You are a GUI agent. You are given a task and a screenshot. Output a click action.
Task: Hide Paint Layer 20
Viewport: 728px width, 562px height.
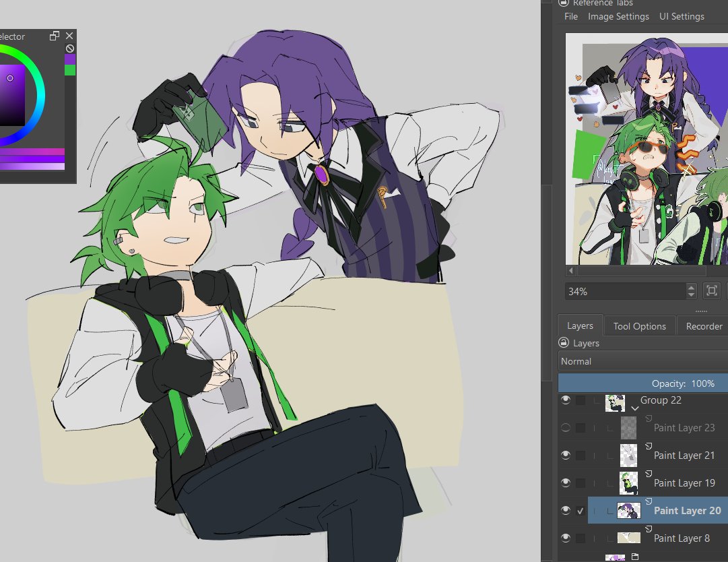tap(566, 510)
